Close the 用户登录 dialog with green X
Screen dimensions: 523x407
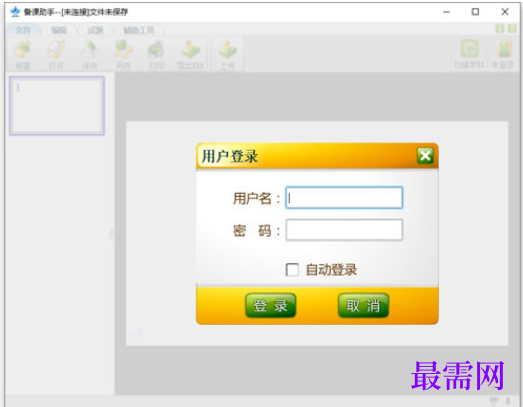click(x=425, y=156)
